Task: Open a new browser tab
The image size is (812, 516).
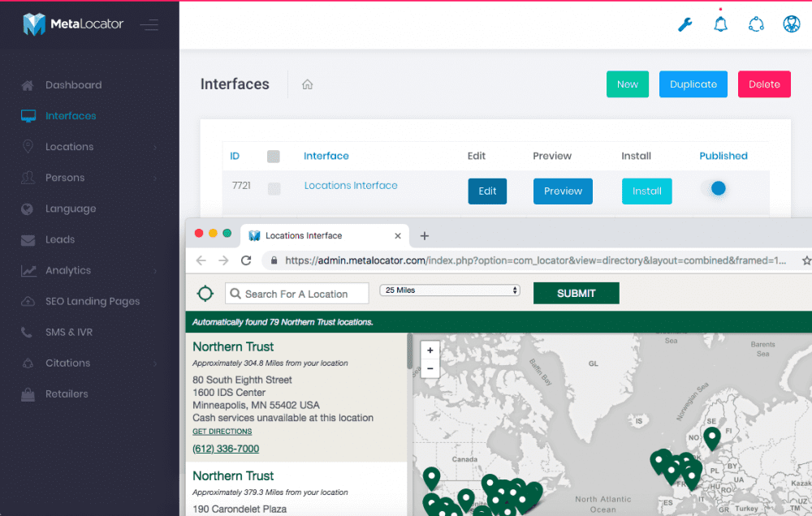Action: 424,236
